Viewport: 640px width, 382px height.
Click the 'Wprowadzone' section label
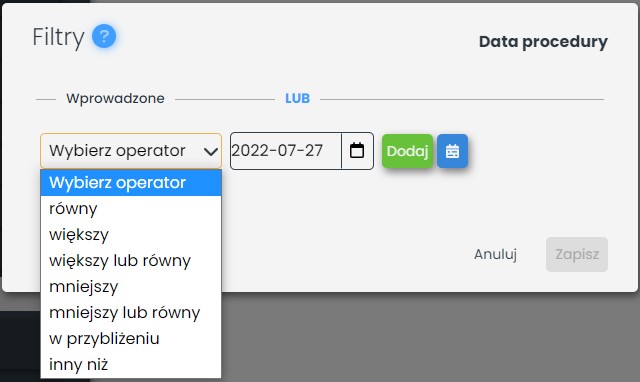(x=116, y=98)
